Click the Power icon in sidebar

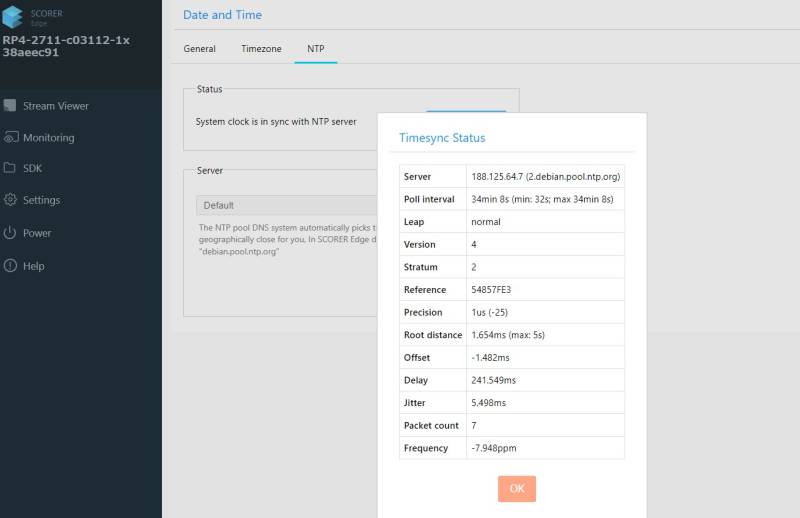click(10, 233)
